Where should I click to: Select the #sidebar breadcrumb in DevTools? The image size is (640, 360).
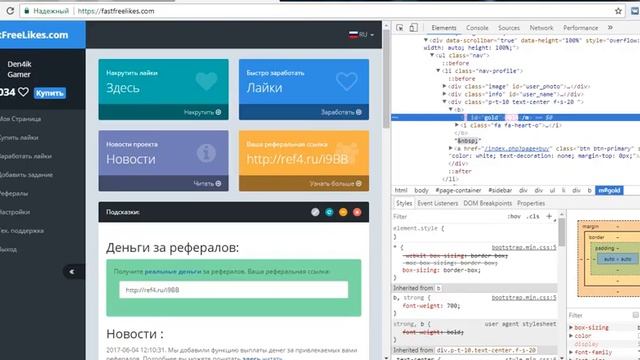(500, 190)
